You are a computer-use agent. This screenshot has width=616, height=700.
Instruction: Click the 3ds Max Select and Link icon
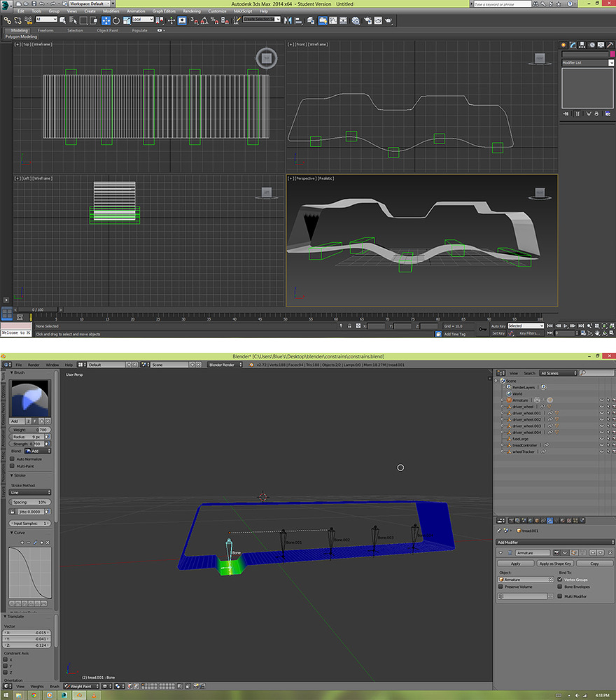7,20
